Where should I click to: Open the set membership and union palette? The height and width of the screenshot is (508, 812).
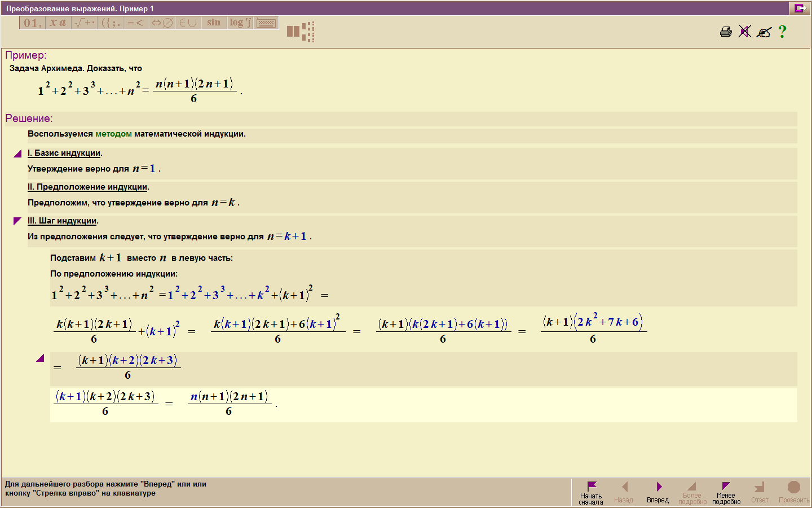(188, 23)
